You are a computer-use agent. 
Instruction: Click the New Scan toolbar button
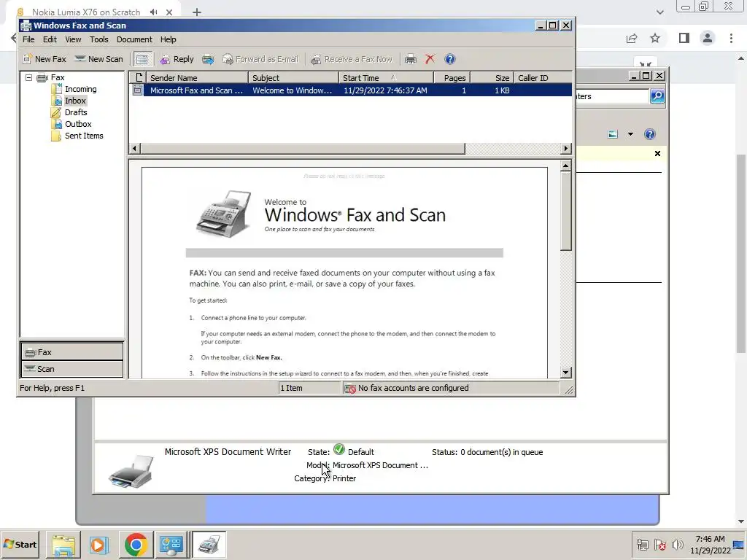point(99,59)
